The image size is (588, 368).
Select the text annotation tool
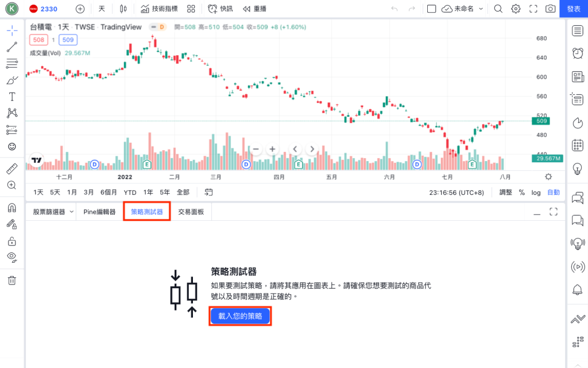coord(12,97)
